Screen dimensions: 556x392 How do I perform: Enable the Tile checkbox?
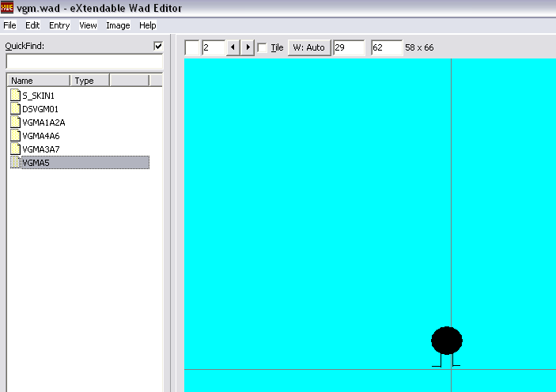click(262, 47)
